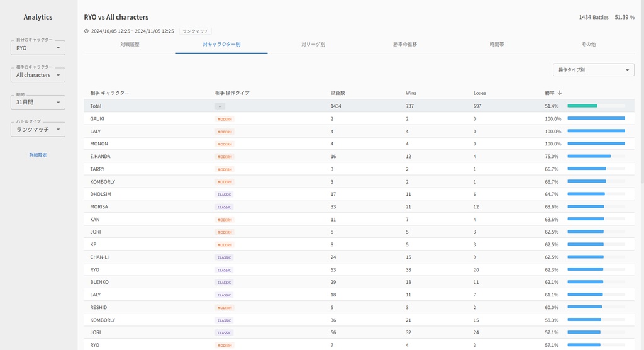Screen dimensions: 644x350
Task: Expand the 期間 31日間 dropdown
Action: pos(38,102)
